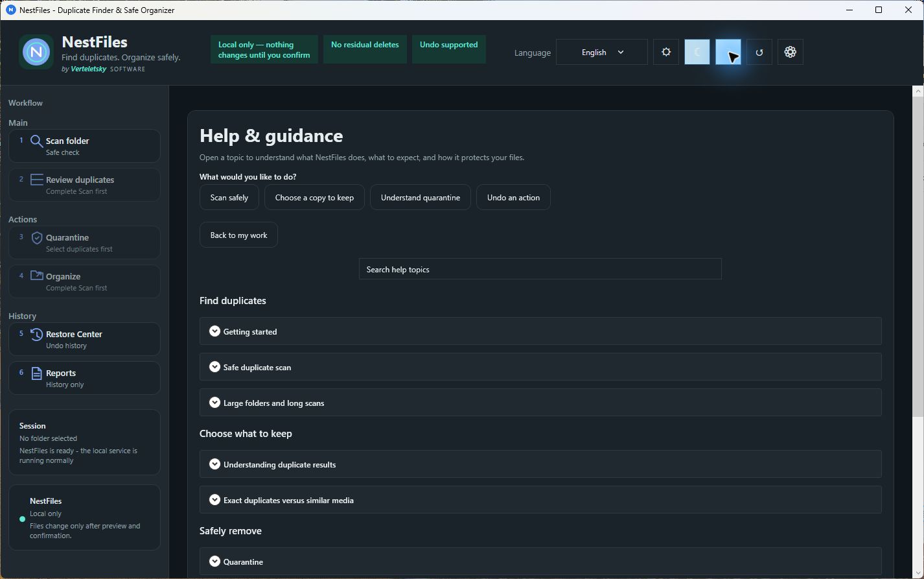The image size is (924, 579).
Task: Click the refresh arrow icon in header
Action: 759,52
